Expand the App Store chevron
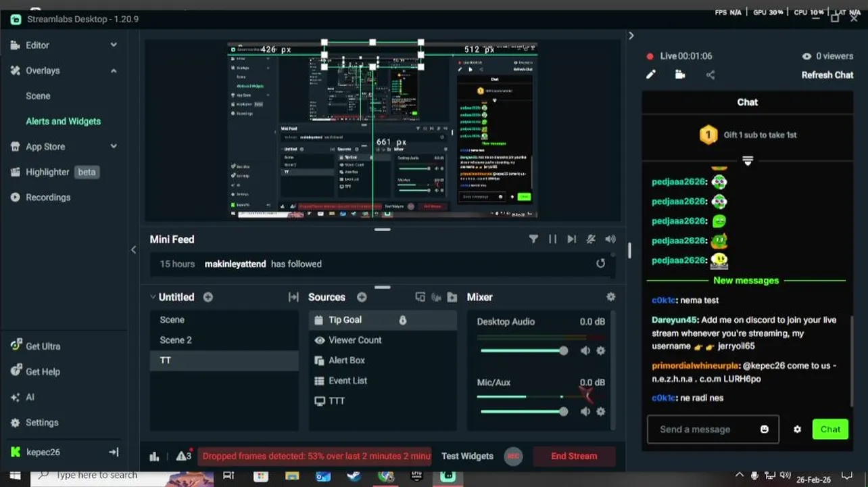868x487 pixels. 114,146
